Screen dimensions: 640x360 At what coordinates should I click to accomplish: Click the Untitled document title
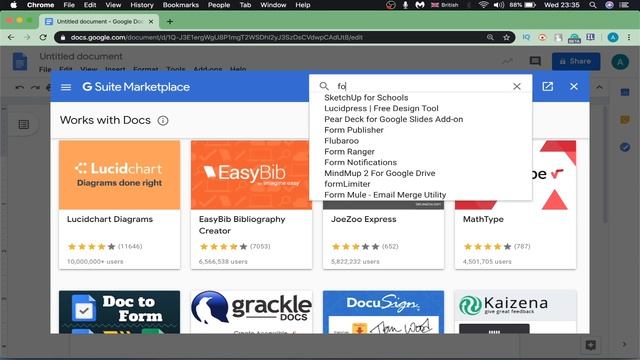[x=81, y=56]
